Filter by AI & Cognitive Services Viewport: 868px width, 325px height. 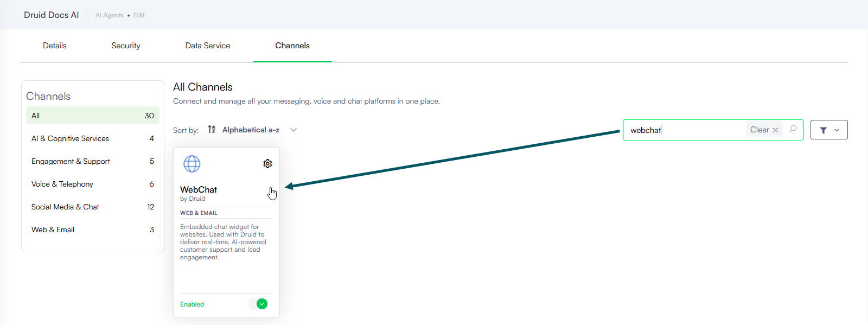[92, 138]
